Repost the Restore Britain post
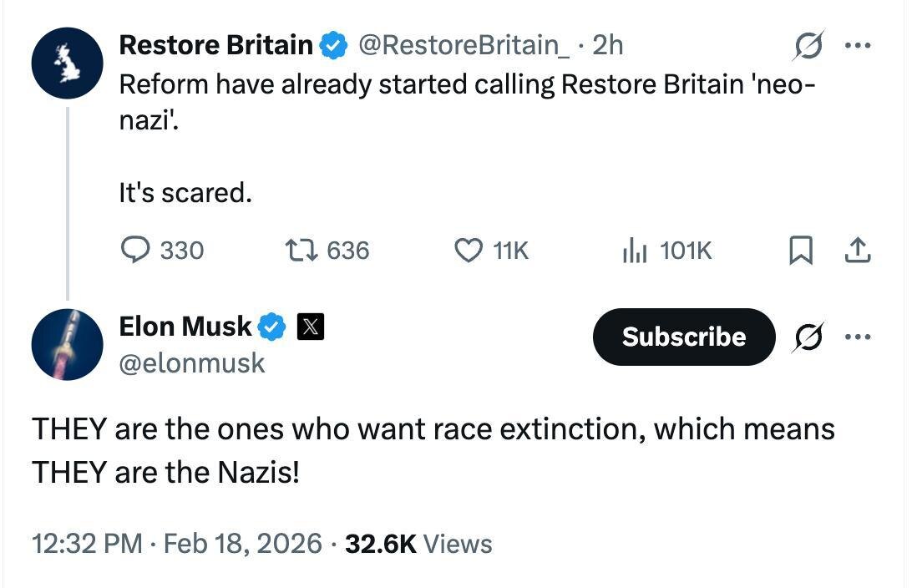This screenshot has width=917, height=588. point(298,250)
